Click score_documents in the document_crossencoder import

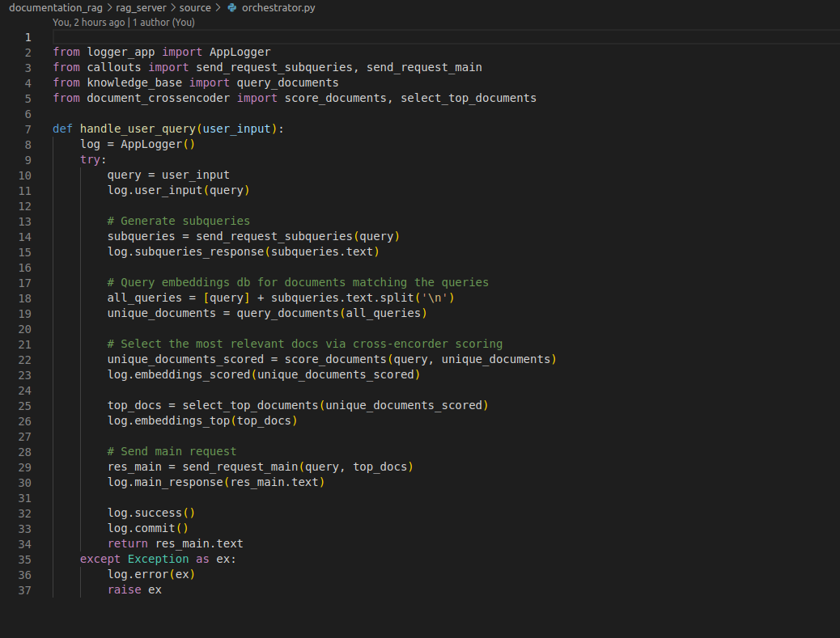(335, 97)
